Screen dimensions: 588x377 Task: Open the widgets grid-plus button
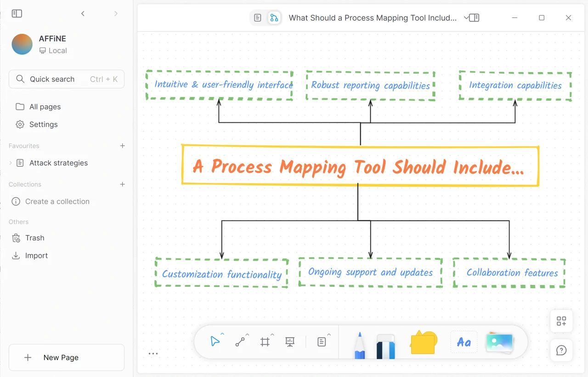[x=561, y=321]
